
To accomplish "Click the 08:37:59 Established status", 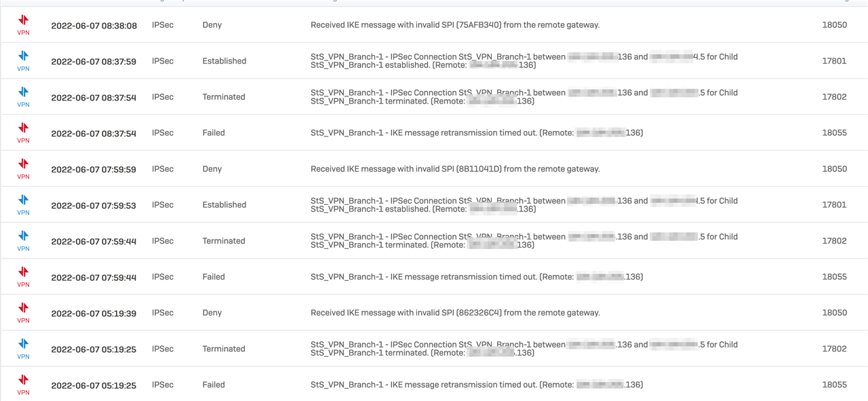I will tap(224, 61).
